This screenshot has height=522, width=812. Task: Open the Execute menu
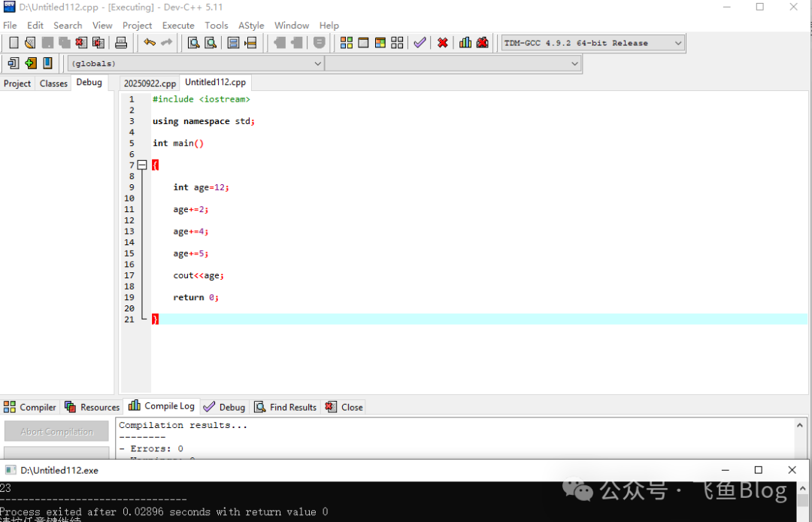178,26
